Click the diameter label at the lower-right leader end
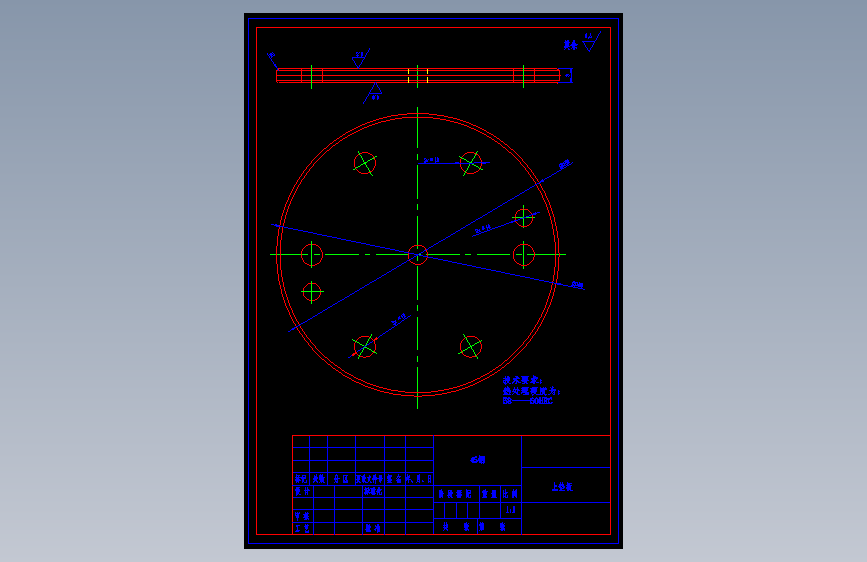The height and width of the screenshot is (562, 867). pos(577,285)
